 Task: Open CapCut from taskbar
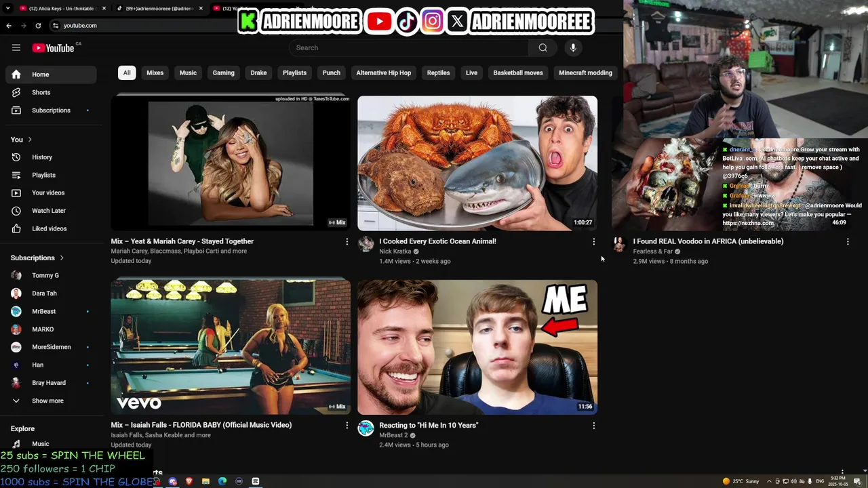pyautogui.click(x=256, y=481)
